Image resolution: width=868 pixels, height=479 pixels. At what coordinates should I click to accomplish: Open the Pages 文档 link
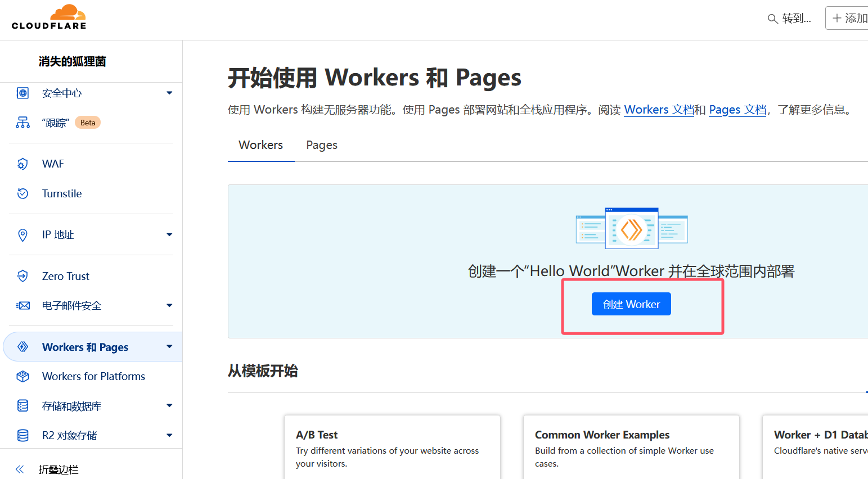(737, 110)
